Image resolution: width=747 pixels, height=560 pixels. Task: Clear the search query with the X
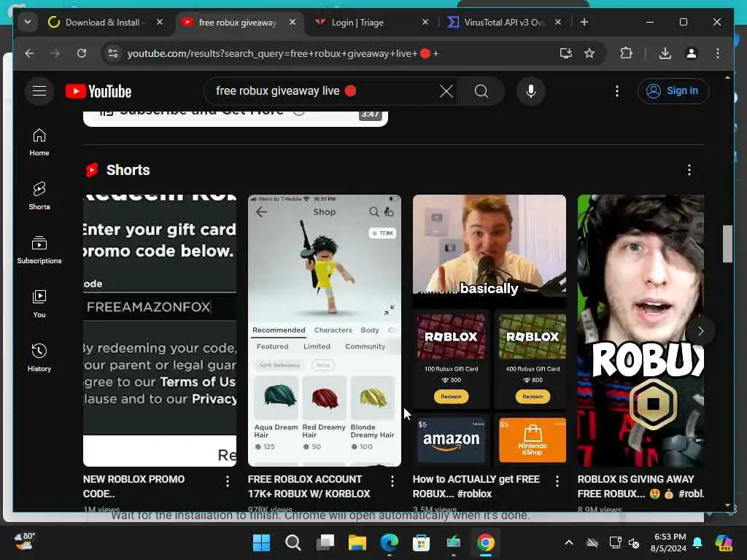[446, 91]
